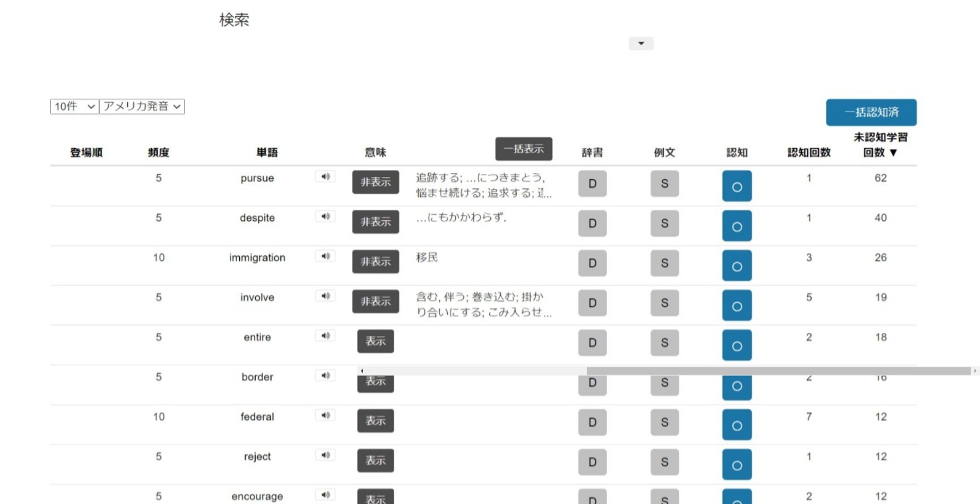Click the 頻度 column header
980x504 pixels.
(x=158, y=153)
